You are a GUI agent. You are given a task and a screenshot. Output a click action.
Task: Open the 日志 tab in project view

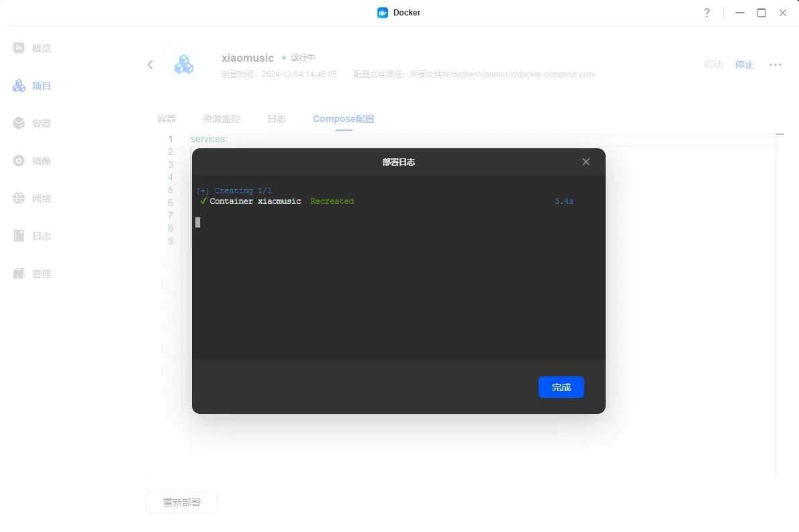click(x=277, y=119)
